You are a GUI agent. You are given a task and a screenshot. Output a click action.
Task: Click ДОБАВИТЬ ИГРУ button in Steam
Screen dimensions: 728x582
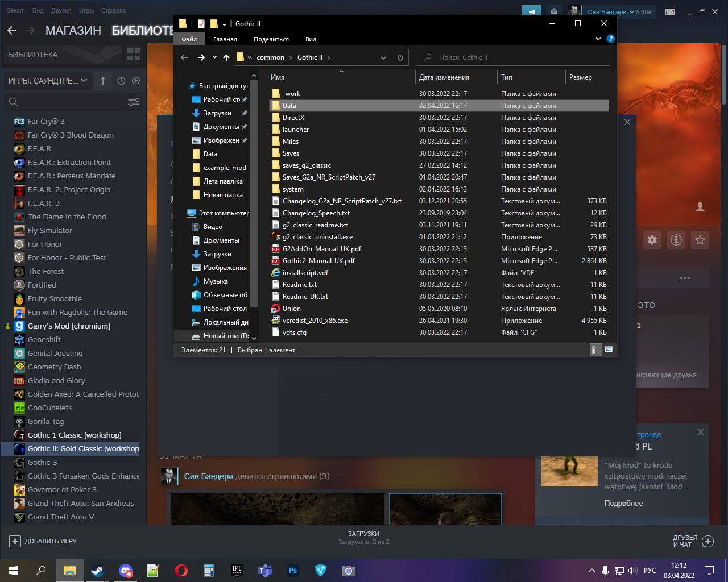click(43, 541)
